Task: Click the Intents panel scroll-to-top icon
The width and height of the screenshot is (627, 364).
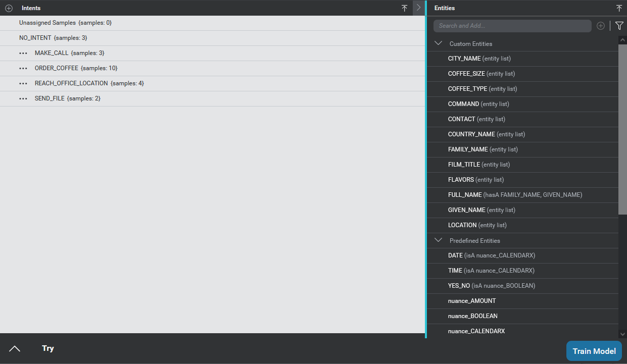Action: pos(404,8)
